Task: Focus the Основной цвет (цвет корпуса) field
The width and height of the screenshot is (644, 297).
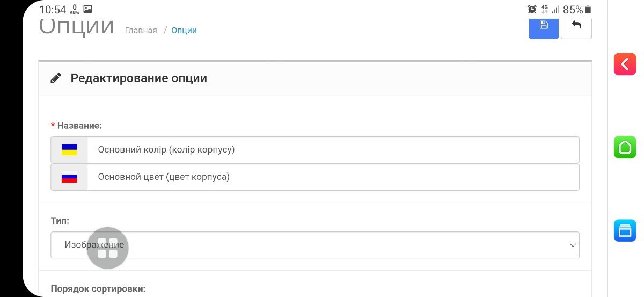Action: pyautogui.click(x=333, y=177)
